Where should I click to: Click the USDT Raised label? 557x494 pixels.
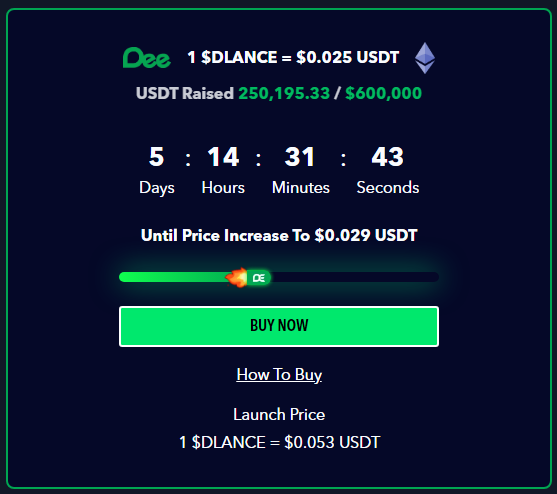pyautogui.click(x=185, y=93)
